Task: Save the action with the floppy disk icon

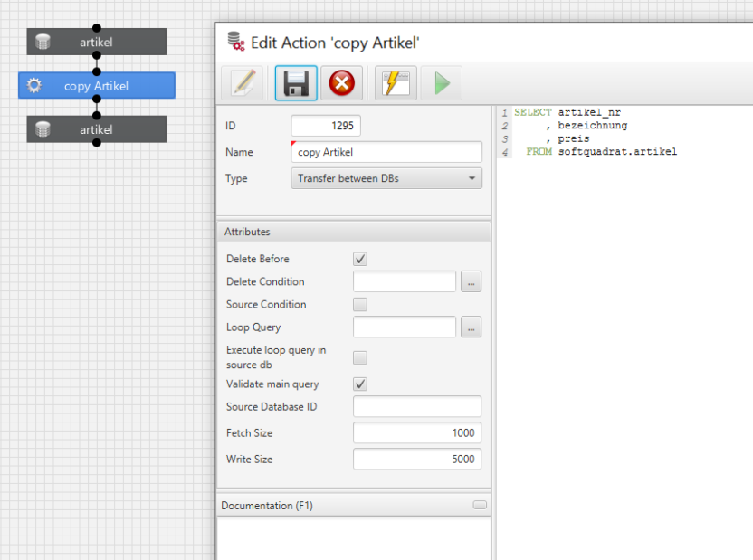Action: pyautogui.click(x=296, y=84)
